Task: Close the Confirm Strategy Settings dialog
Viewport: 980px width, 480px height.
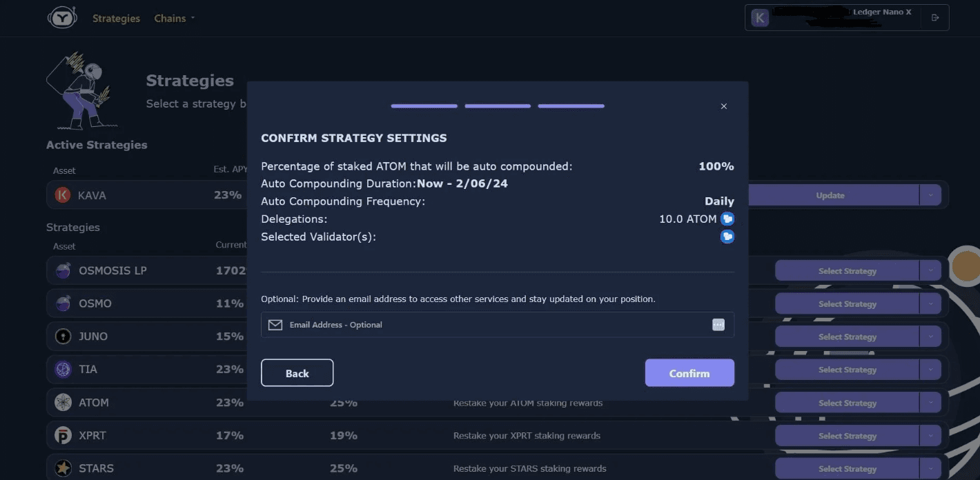Action: click(x=724, y=106)
